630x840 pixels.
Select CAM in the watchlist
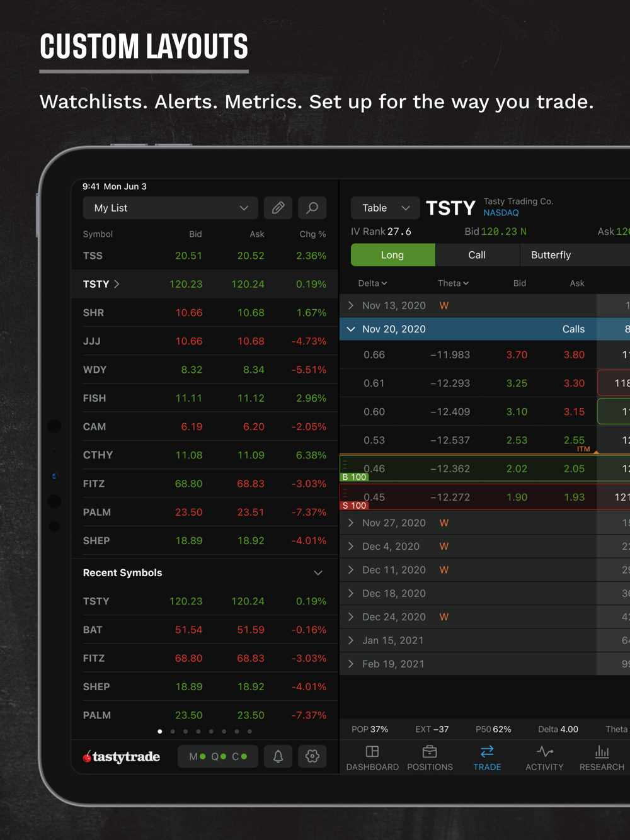(205, 426)
